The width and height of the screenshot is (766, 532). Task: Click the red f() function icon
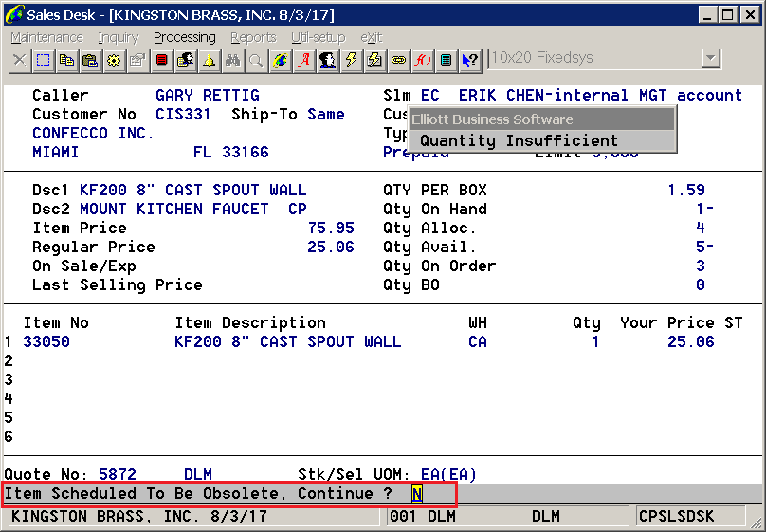[423, 61]
